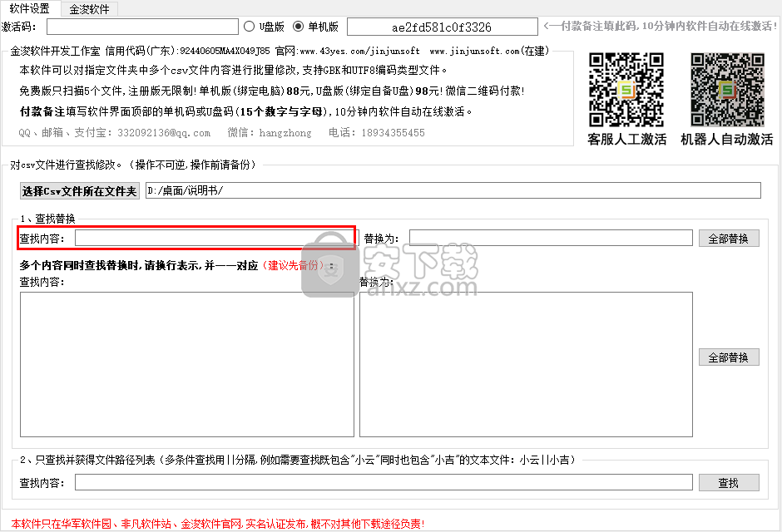782x532 pixels.
Task: Click the folder path field D:/桌面/说明书/
Action: (x=453, y=190)
